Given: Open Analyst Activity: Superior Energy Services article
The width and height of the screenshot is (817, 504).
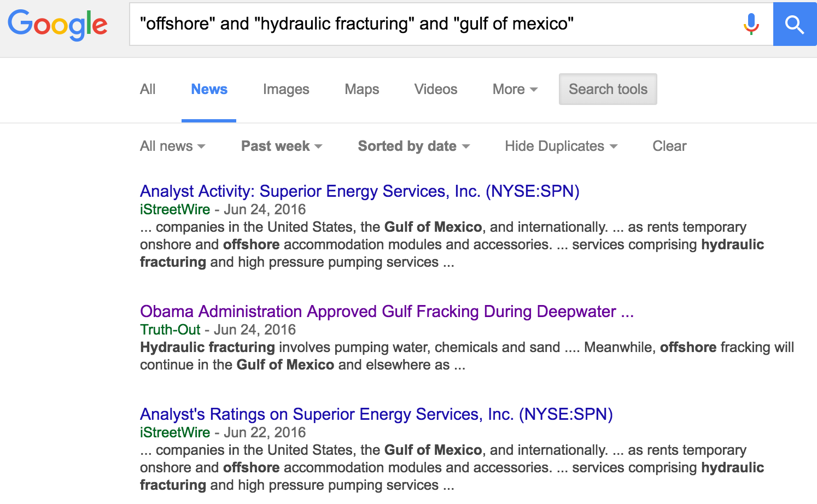Looking at the screenshot, I should (x=360, y=191).
